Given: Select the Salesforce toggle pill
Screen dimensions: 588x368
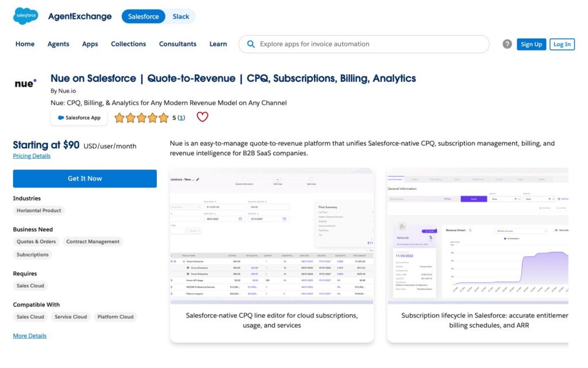Looking at the screenshot, I should coord(143,17).
